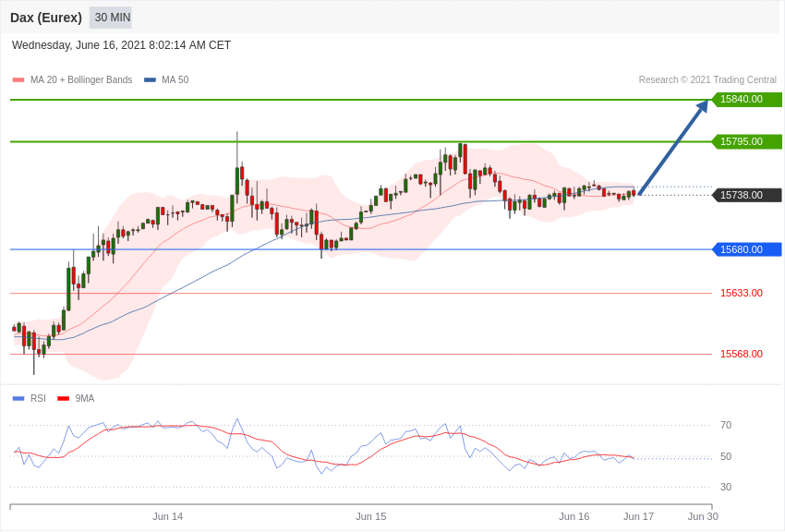785x532 pixels.
Task: Click the MA 20 + Bollinger Bands legend swatch
Action: 18,80
